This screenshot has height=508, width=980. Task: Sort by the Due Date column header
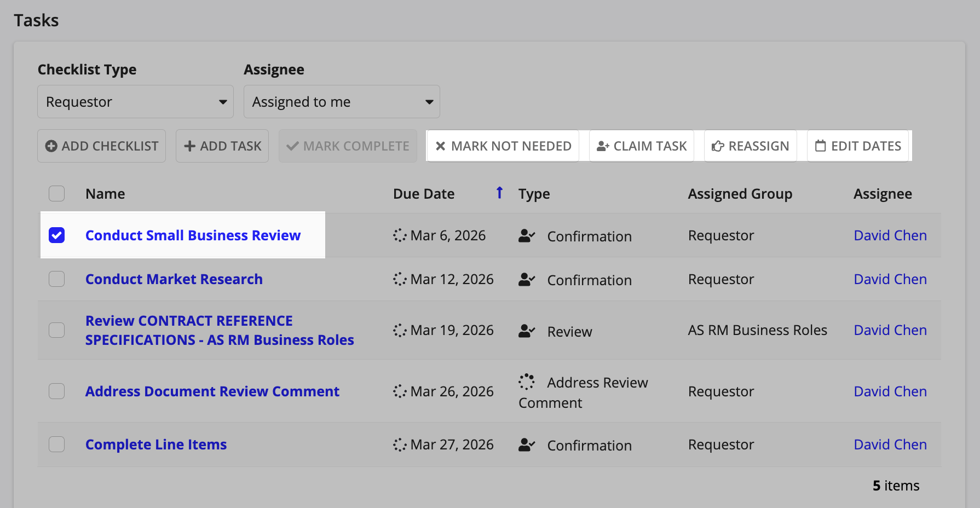point(424,194)
